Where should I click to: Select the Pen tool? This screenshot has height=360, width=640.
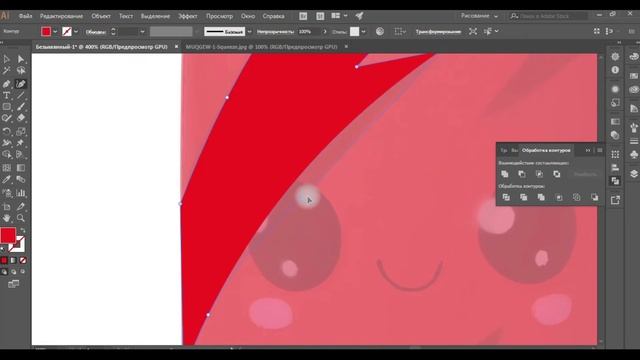coord(7,84)
